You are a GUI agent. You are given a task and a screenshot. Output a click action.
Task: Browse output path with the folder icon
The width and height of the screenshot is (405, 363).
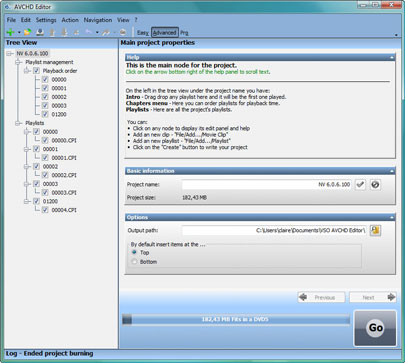click(x=375, y=230)
